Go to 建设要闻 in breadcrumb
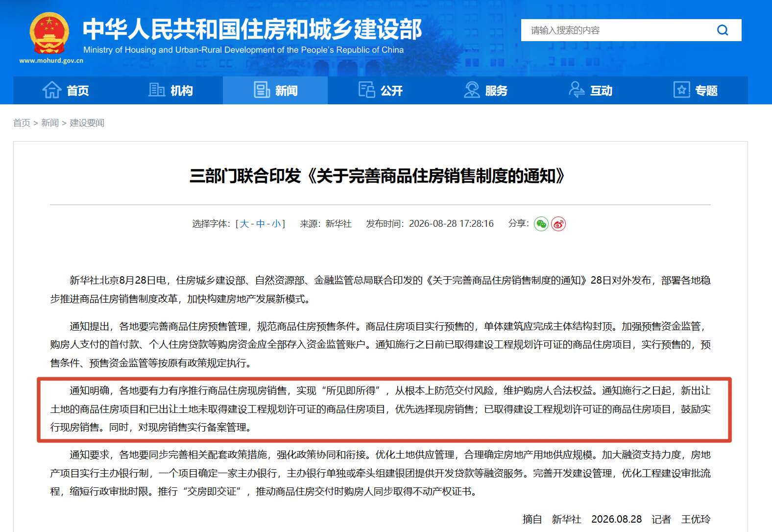The width and height of the screenshot is (772, 532). [87, 123]
